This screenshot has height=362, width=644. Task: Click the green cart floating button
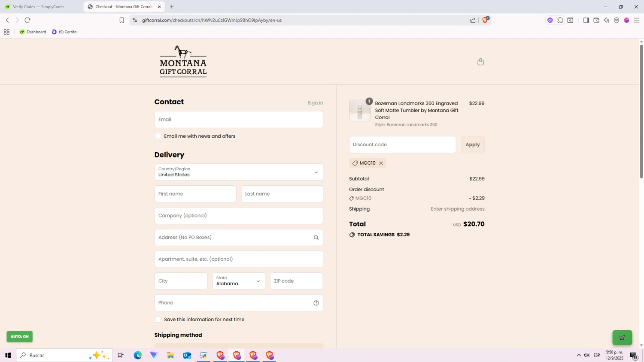click(622, 338)
